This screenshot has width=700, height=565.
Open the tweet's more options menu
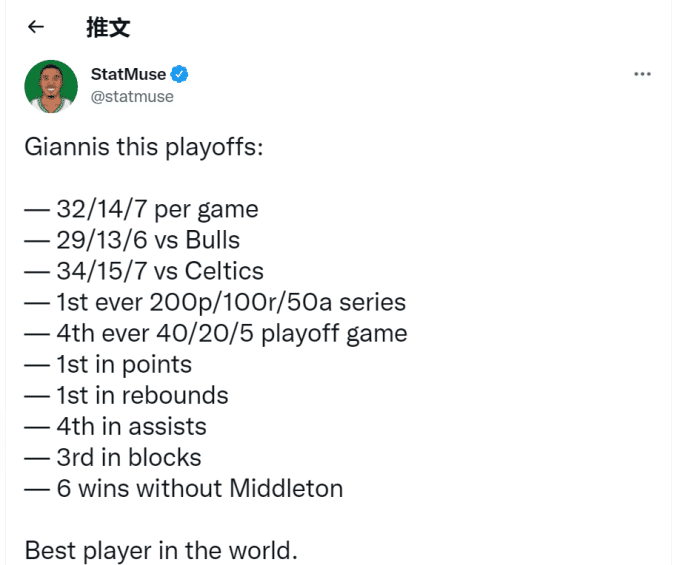click(643, 75)
